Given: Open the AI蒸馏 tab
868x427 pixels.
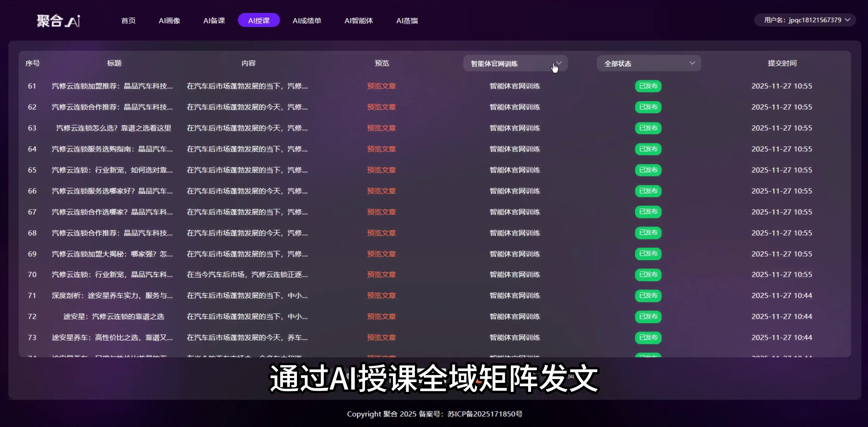Looking at the screenshot, I should click(x=407, y=20).
